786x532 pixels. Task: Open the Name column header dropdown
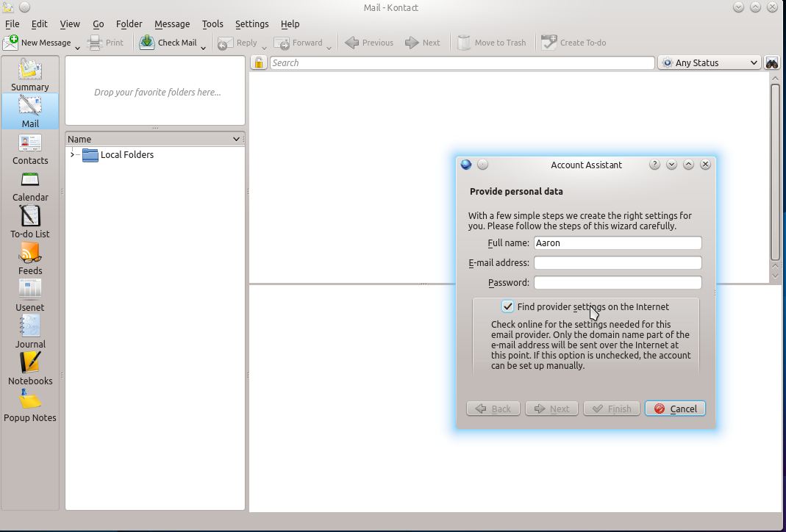click(236, 140)
